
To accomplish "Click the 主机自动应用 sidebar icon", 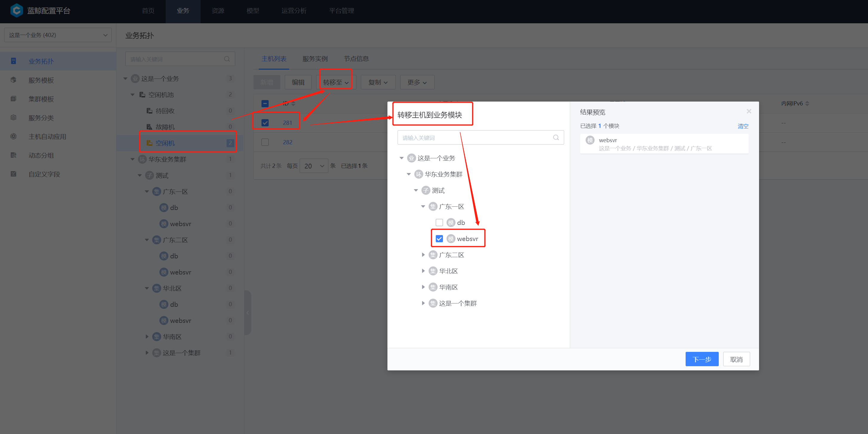I will coord(13,137).
